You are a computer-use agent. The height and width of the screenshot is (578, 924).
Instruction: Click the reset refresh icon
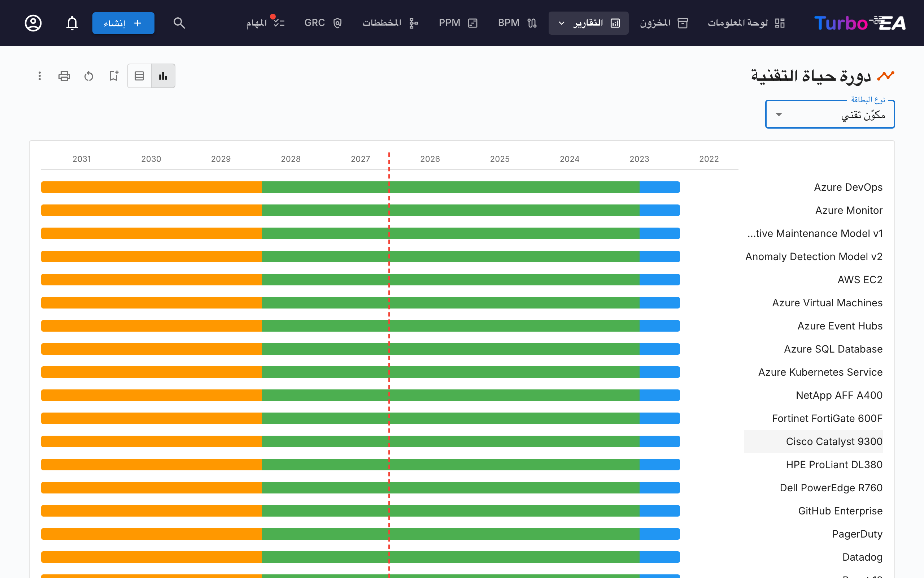tap(88, 76)
